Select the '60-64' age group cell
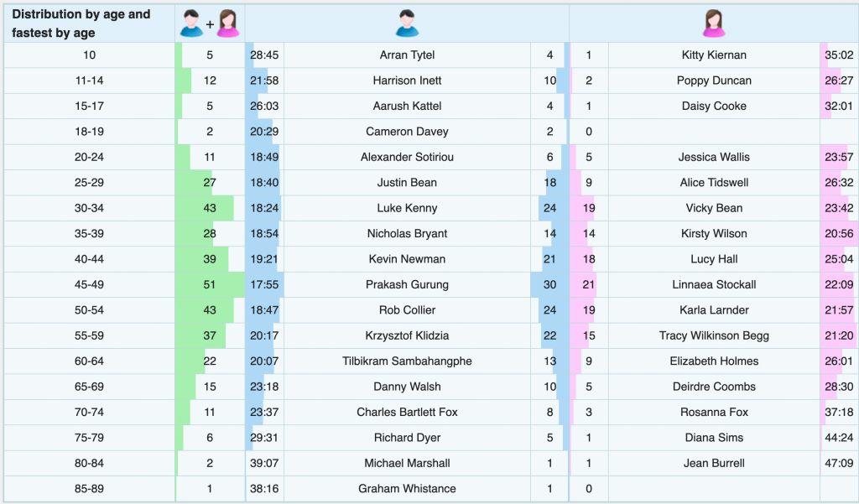 [89, 361]
